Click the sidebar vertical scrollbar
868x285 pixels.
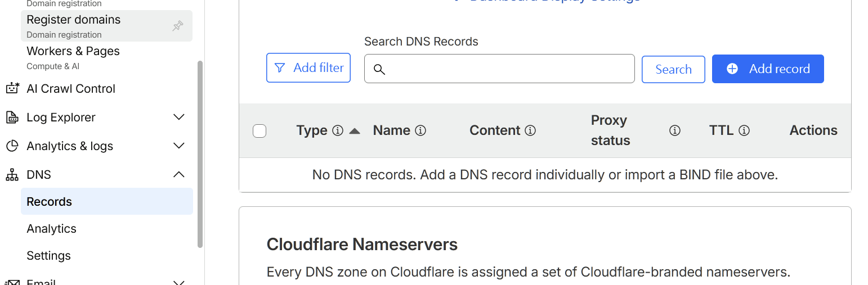coord(200,154)
